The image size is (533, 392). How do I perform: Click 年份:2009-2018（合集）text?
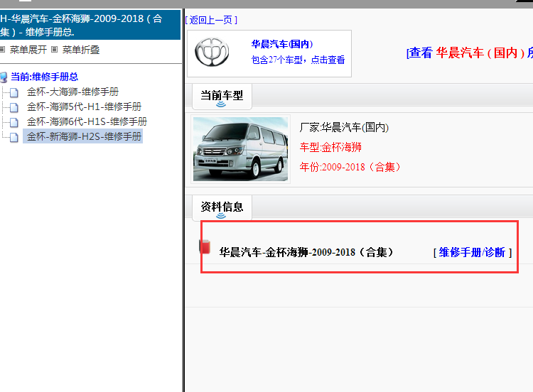click(x=351, y=167)
